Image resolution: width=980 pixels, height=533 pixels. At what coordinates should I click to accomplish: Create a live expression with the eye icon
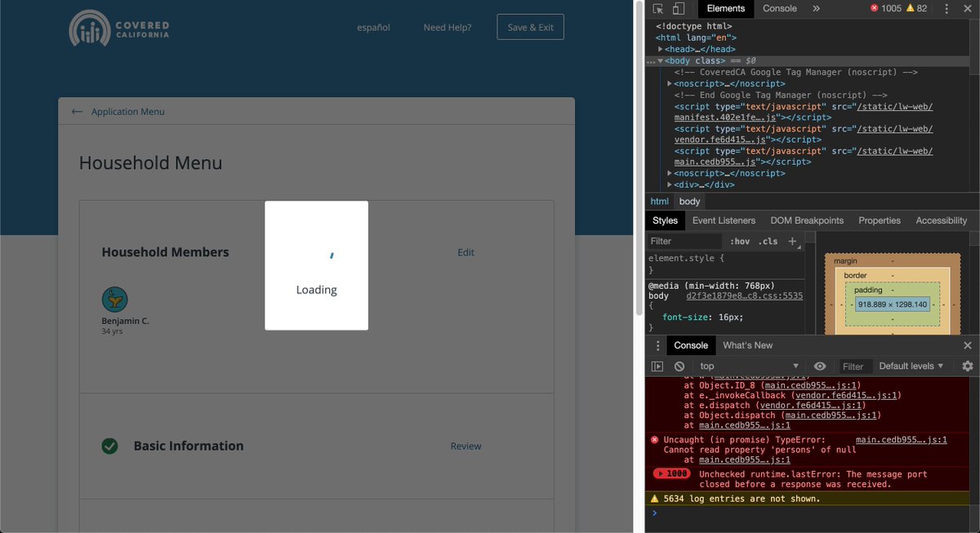click(820, 366)
